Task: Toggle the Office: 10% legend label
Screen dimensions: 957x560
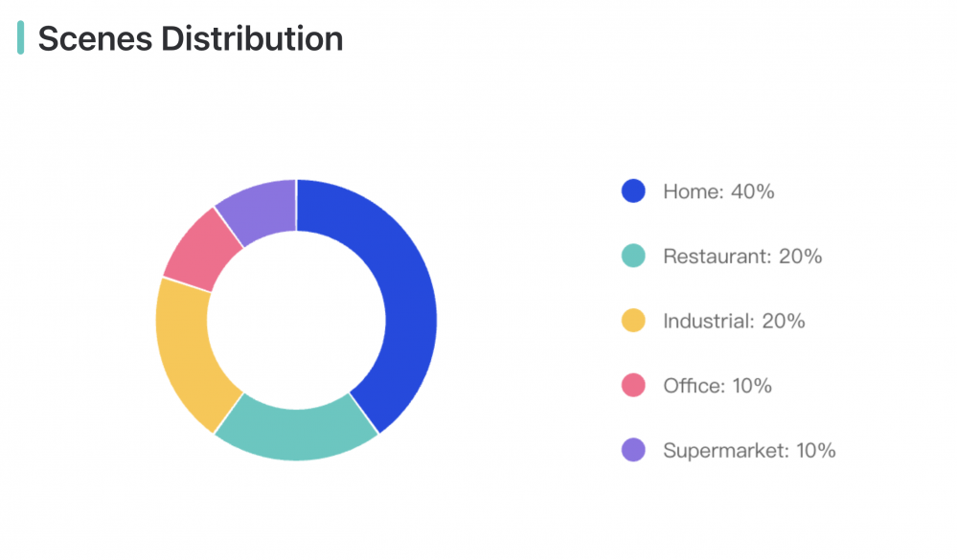Action: [x=718, y=386]
